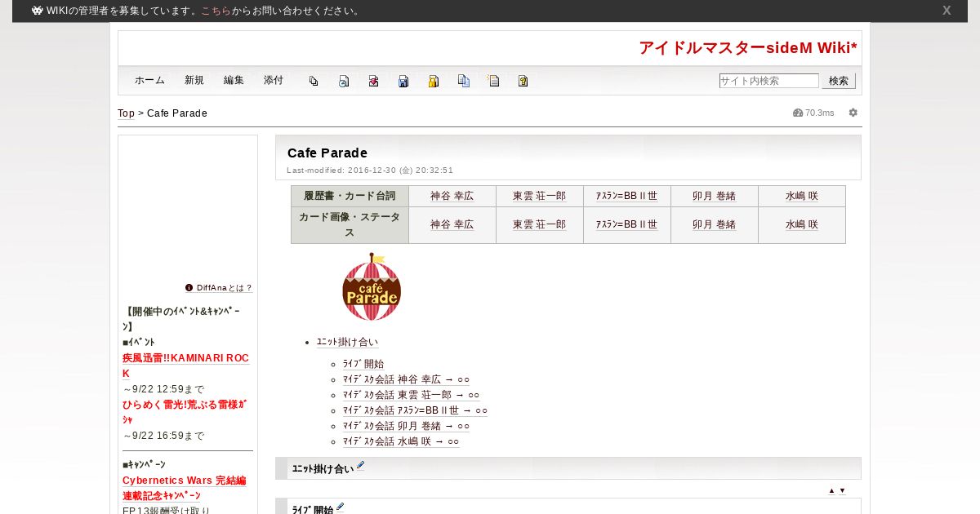Click the こちら link in the top banner
The width and height of the screenshot is (980, 514).
click(216, 11)
